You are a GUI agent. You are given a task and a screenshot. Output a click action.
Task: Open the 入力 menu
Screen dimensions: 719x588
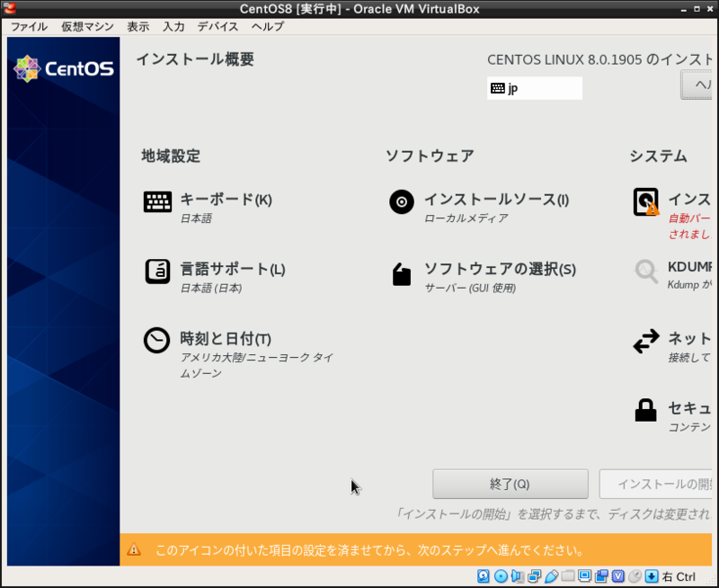coord(173,27)
